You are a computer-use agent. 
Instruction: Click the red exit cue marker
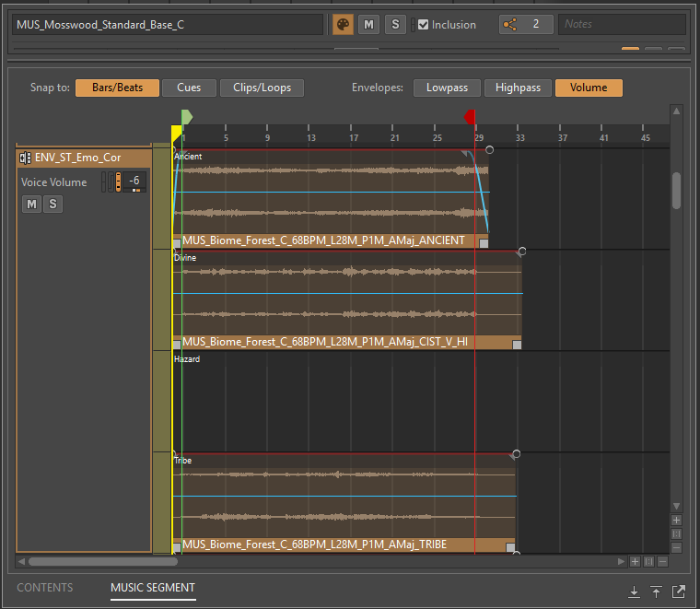point(470,117)
